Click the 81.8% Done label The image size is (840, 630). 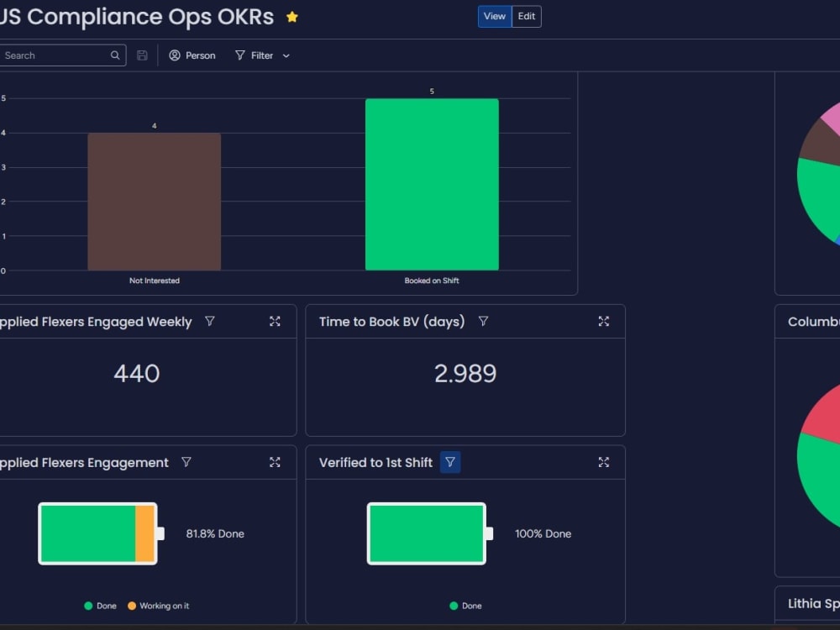(x=215, y=533)
